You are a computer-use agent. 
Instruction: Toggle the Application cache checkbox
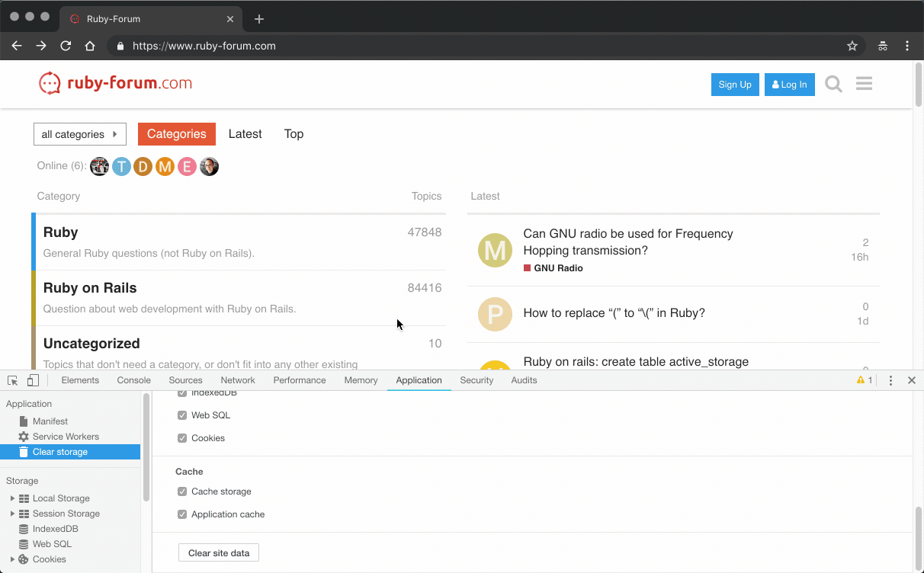click(x=182, y=514)
